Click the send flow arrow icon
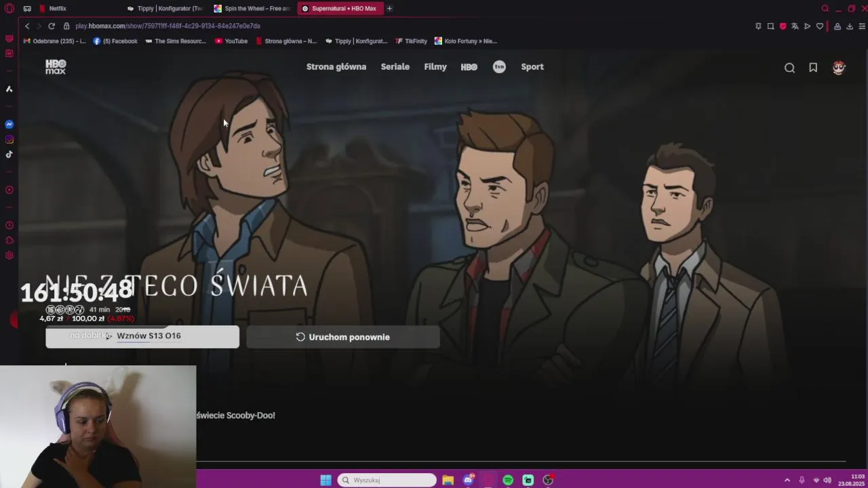868x488 pixels. pyautogui.click(x=807, y=26)
